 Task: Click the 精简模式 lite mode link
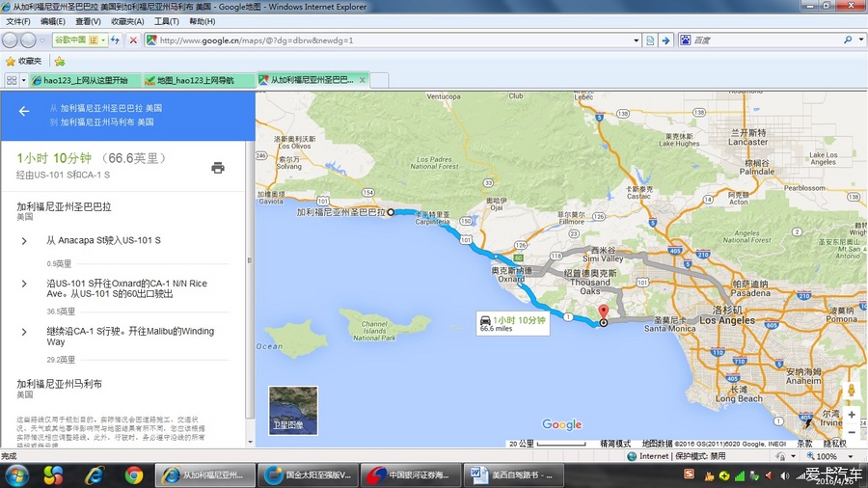(x=615, y=444)
